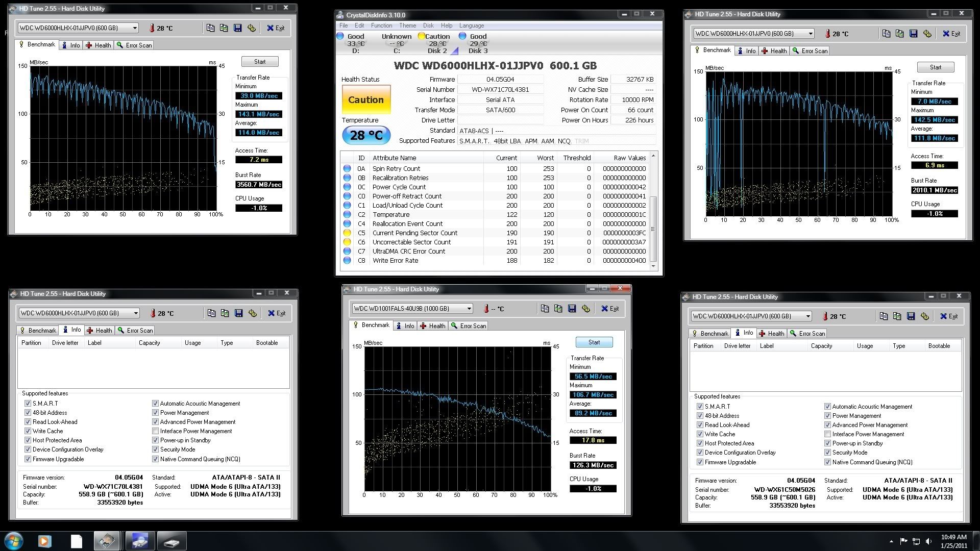Open options icon in HD Tune serial WD-WX71C70L4381 window
980x551 pixels.
click(252, 313)
